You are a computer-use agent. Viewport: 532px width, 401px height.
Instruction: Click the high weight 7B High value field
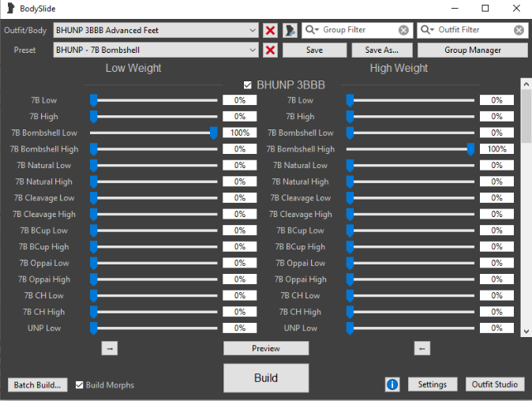[x=496, y=116]
